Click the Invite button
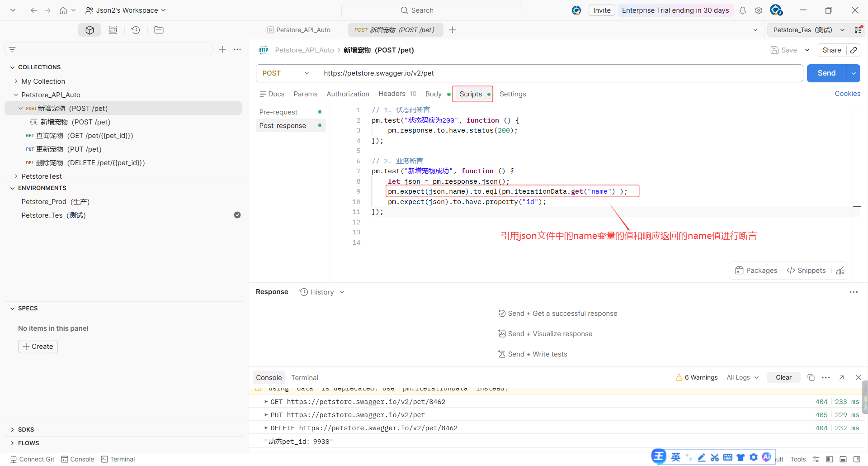 coord(602,10)
